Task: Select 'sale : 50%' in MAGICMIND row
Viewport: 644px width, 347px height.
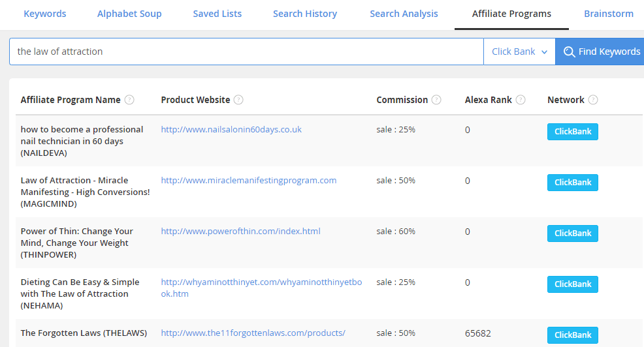Action: click(396, 180)
